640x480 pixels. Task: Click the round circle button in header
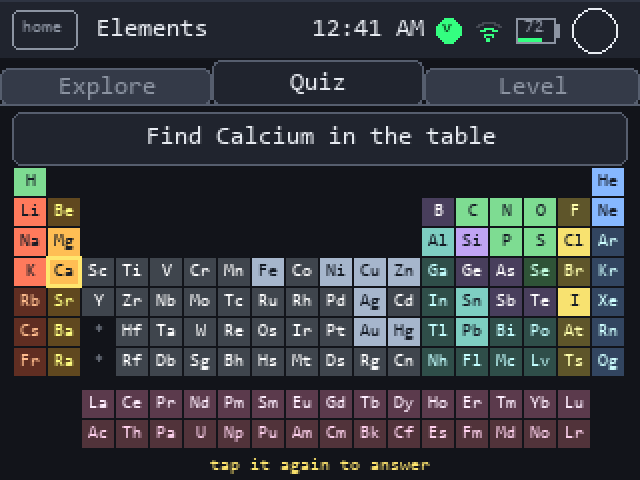click(x=595, y=31)
